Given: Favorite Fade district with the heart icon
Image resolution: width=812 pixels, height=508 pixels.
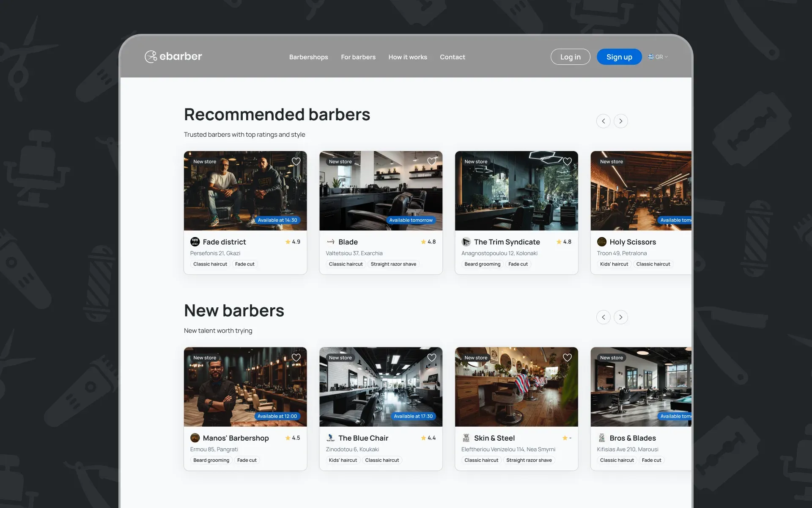Looking at the screenshot, I should (x=296, y=161).
